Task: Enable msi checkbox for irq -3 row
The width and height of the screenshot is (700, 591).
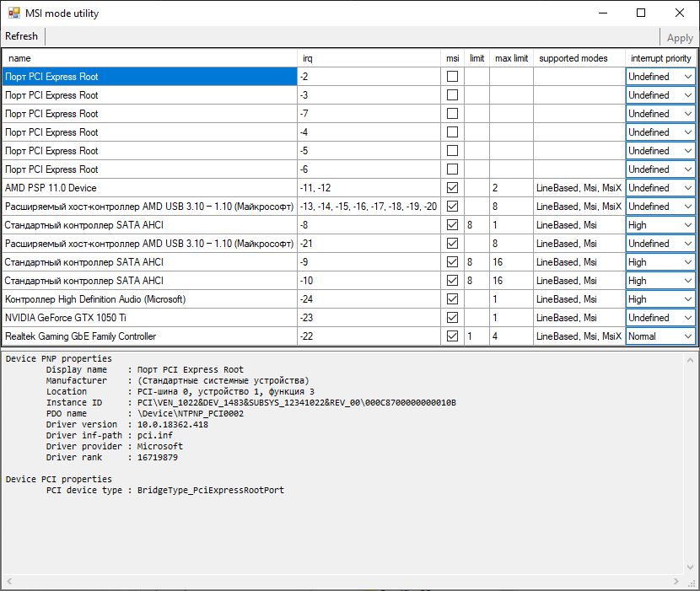Action: (x=452, y=95)
